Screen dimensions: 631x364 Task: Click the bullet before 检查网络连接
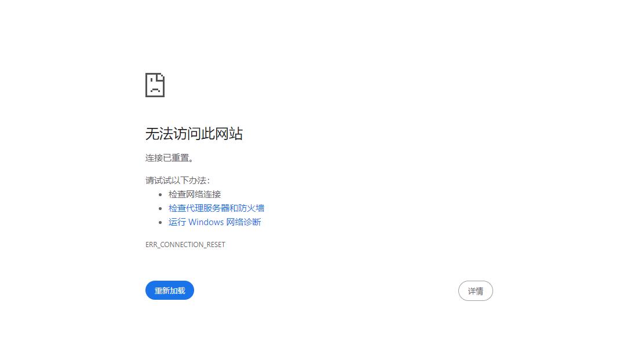[160, 194]
